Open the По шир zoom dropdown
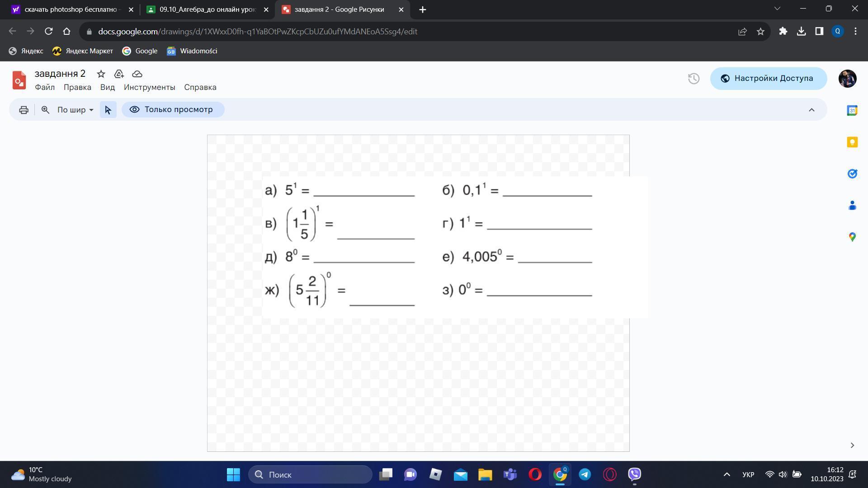 pyautogui.click(x=75, y=110)
